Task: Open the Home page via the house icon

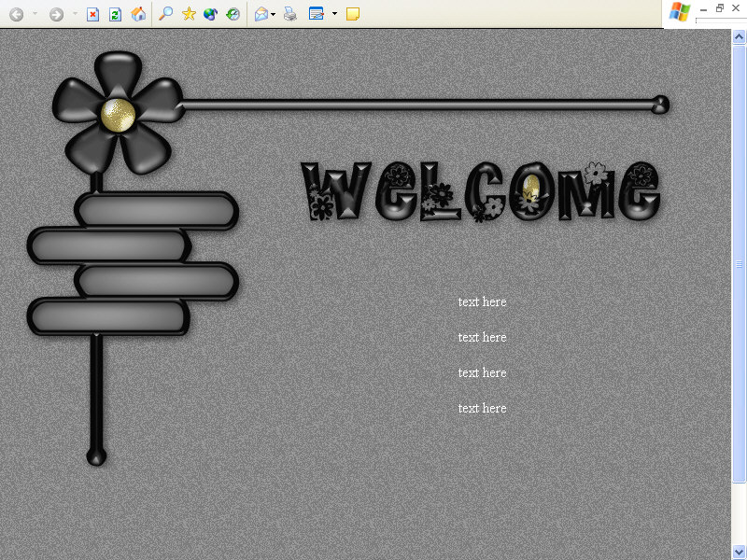Action: (138, 14)
